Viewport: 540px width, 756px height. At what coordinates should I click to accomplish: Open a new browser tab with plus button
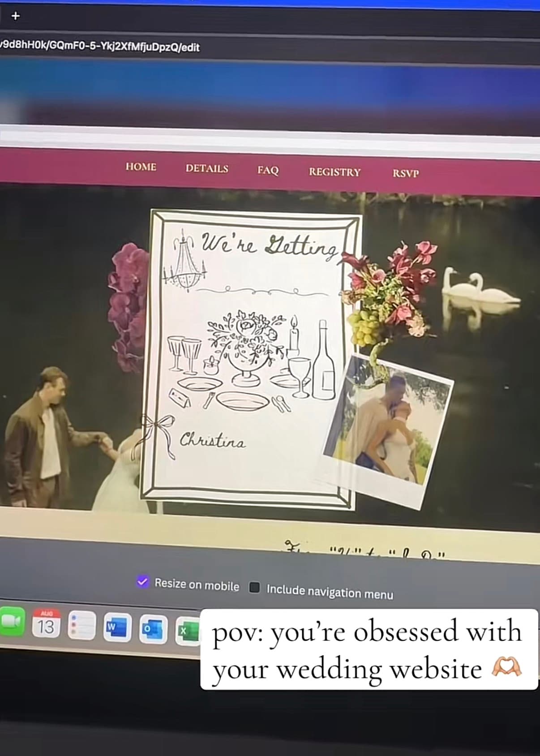pos(16,16)
